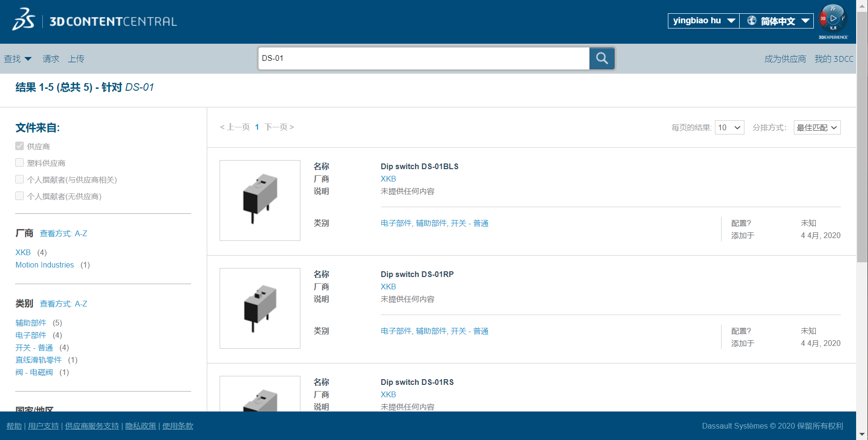
Task: Click the page vertical scrollbar thumb
Action: coord(862,136)
